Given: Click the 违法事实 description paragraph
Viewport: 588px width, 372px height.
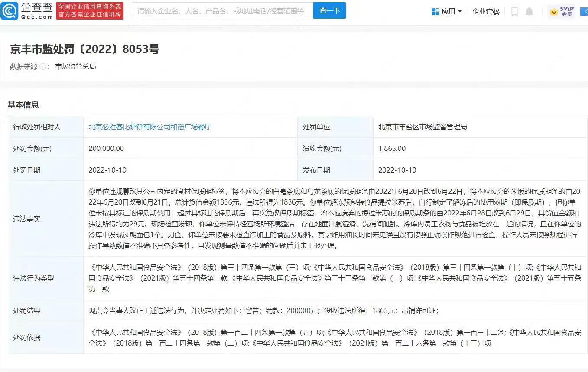Looking at the screenshot, I should click(335, 219).
